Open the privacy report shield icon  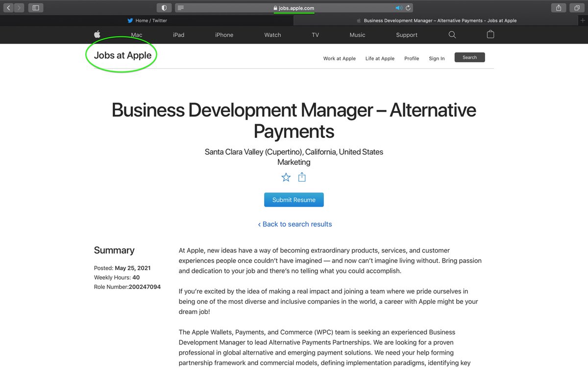coord(164,8)
